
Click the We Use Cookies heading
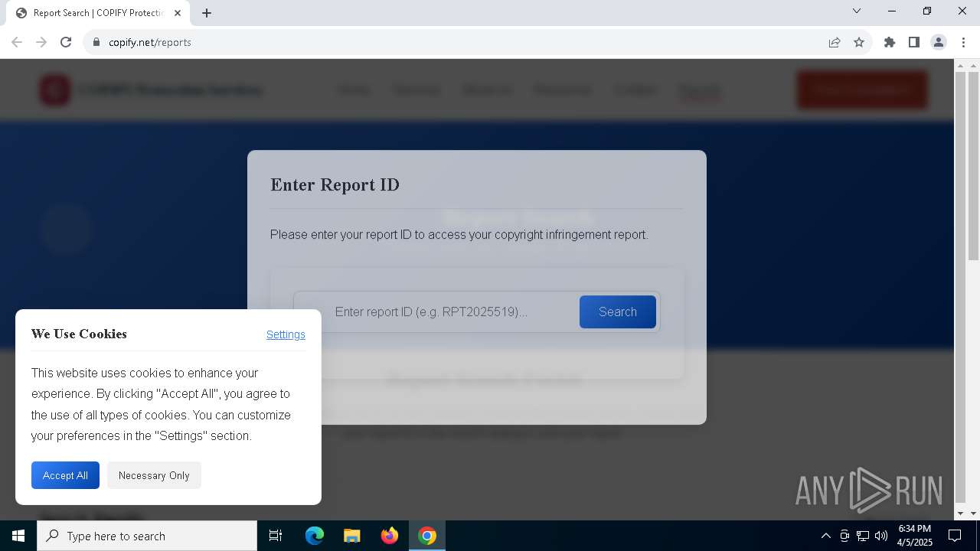[79, 334]
